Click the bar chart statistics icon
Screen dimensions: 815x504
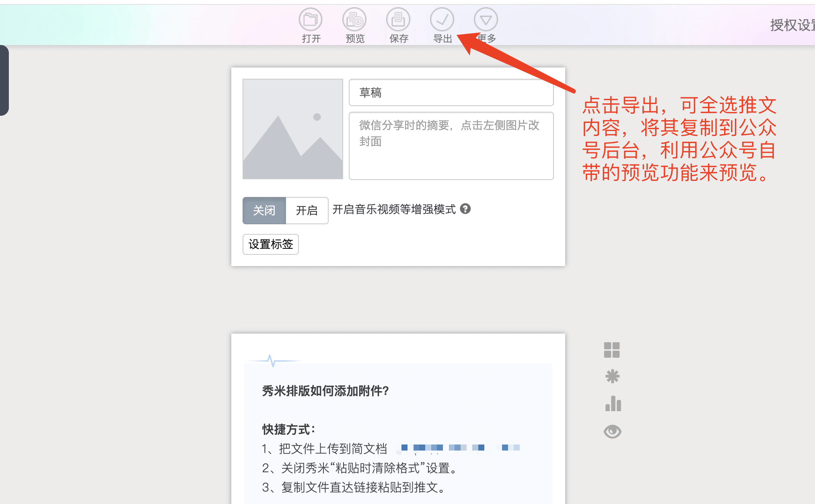613,404
